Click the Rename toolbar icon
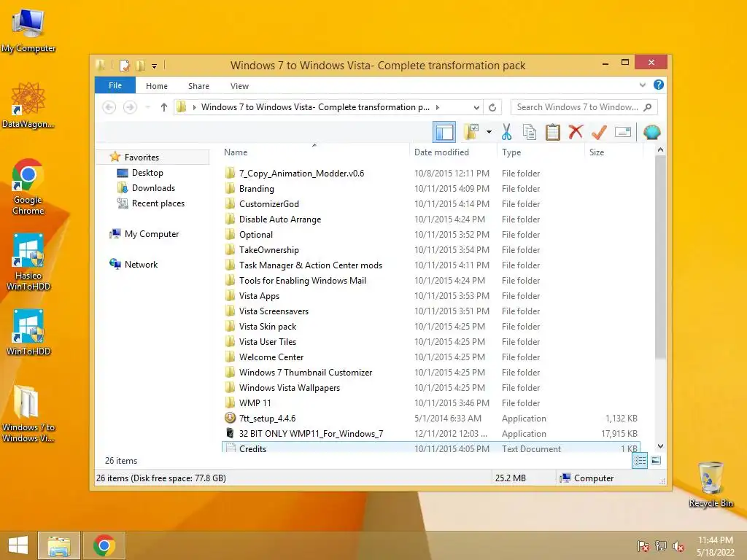Screen dimensions: 747x560 point(623,132)
